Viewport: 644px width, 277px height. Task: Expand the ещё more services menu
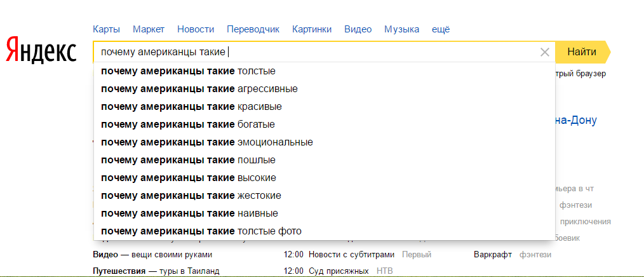tap(441, 29)
